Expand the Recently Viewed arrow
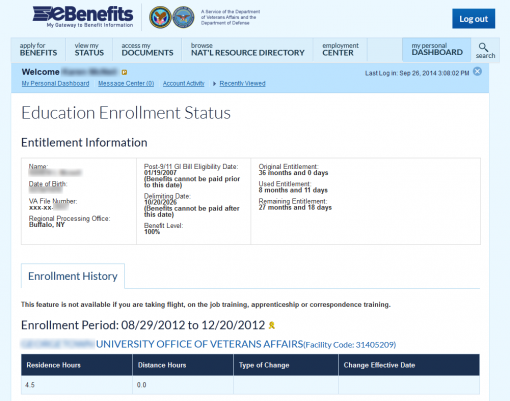 [214, 83]
